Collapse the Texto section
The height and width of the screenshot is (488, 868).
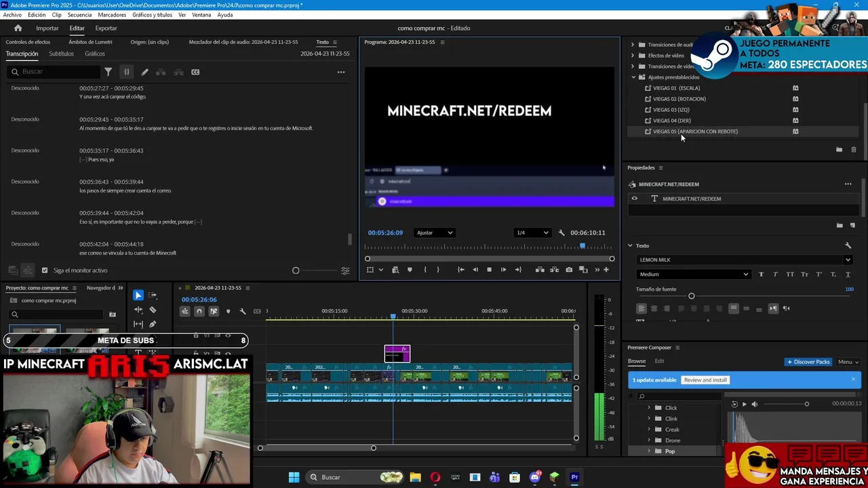(630, 245)
